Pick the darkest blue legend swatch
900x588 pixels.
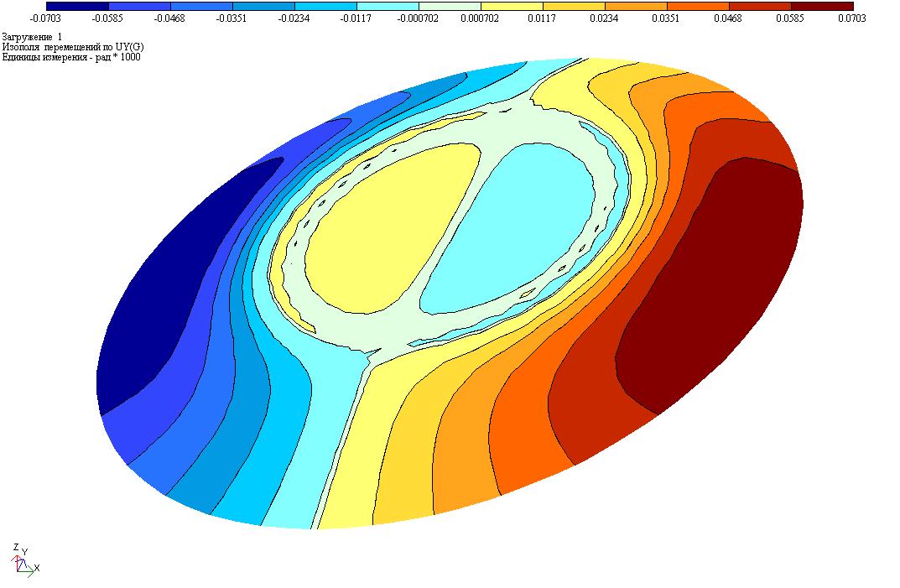coord(77,7)
